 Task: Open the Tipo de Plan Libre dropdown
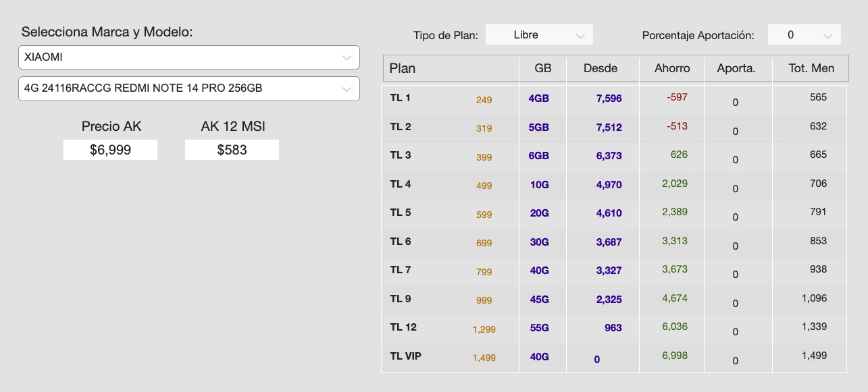(x=539, y=35)
